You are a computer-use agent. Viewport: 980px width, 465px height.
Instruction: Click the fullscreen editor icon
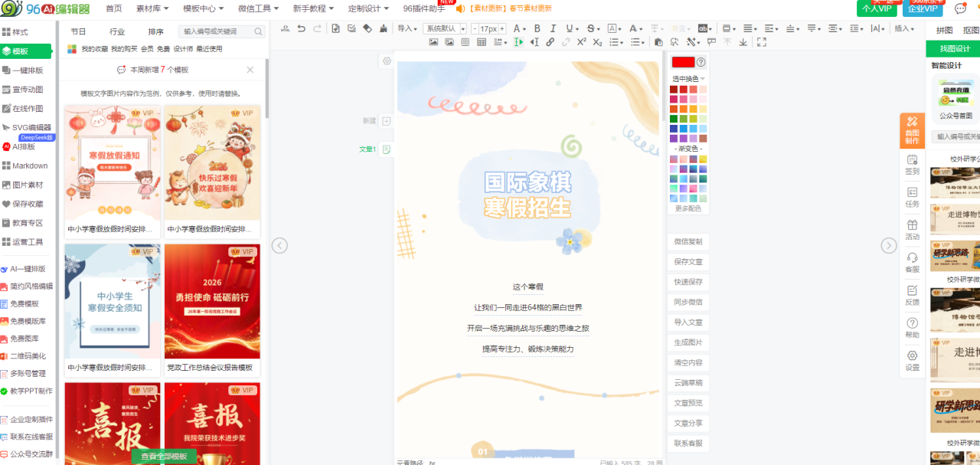pos(761,42)
